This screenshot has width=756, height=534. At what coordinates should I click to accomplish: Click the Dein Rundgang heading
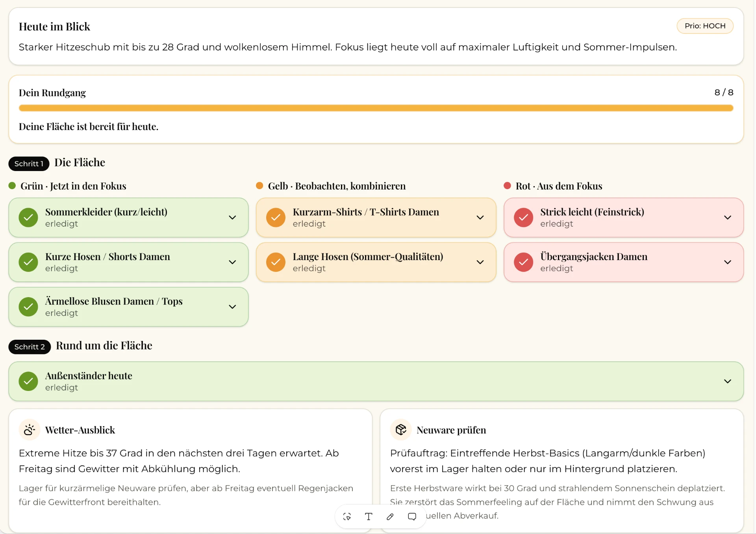tap(52, 93)
